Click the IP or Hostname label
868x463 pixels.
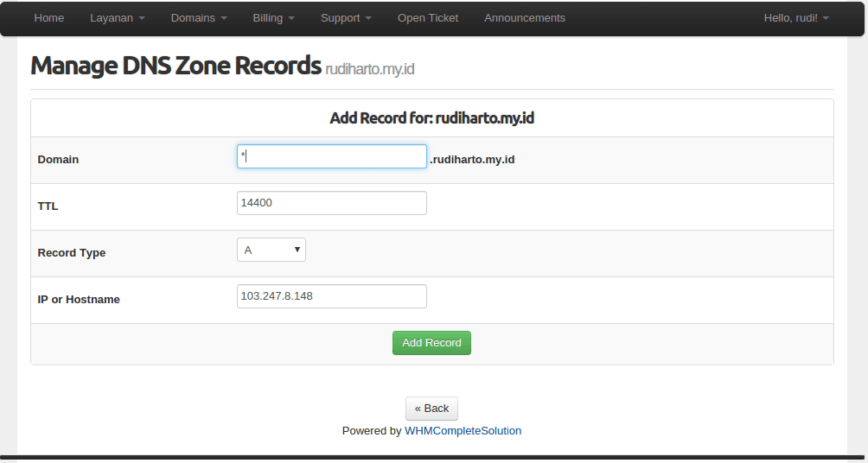79,299
